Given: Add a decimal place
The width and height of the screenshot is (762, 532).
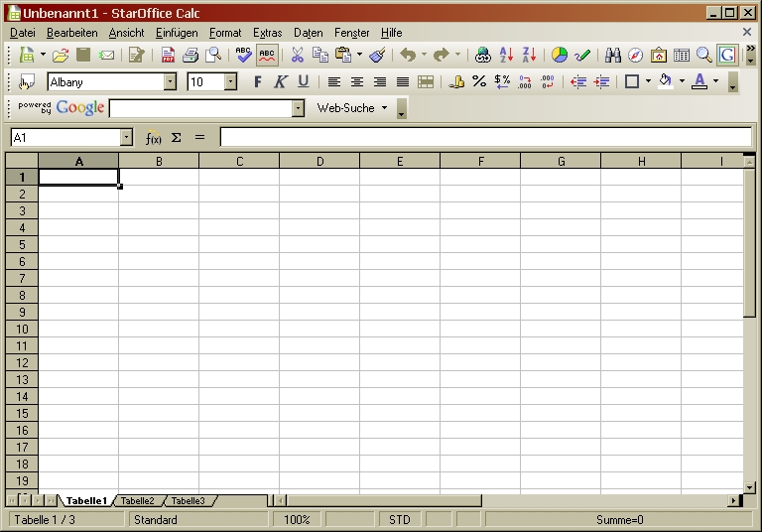Looking at the screenshot, I should coord(525,81).
